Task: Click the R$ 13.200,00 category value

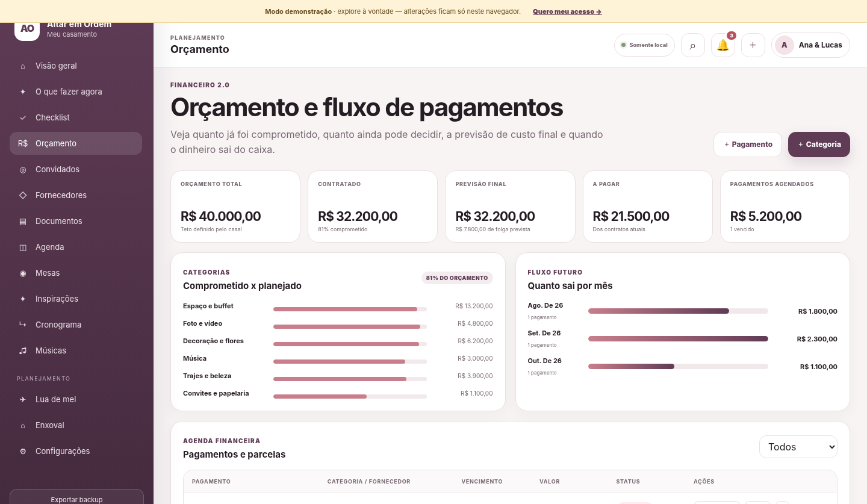Action: [x=474, y=306]
